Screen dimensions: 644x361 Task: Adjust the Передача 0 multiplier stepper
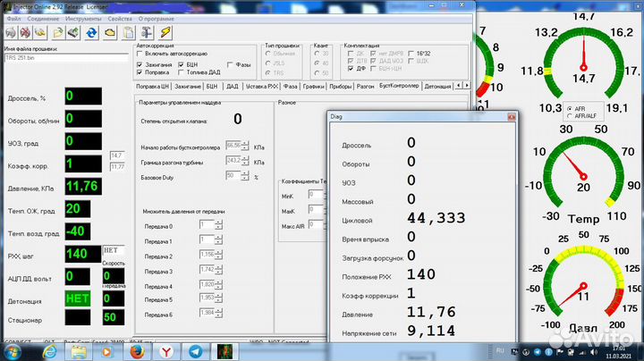pos(218,225)
